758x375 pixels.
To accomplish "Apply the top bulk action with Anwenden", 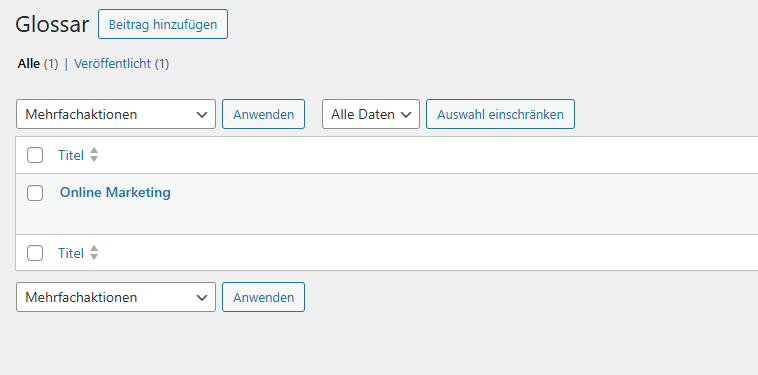I will (x=263, y=114).
